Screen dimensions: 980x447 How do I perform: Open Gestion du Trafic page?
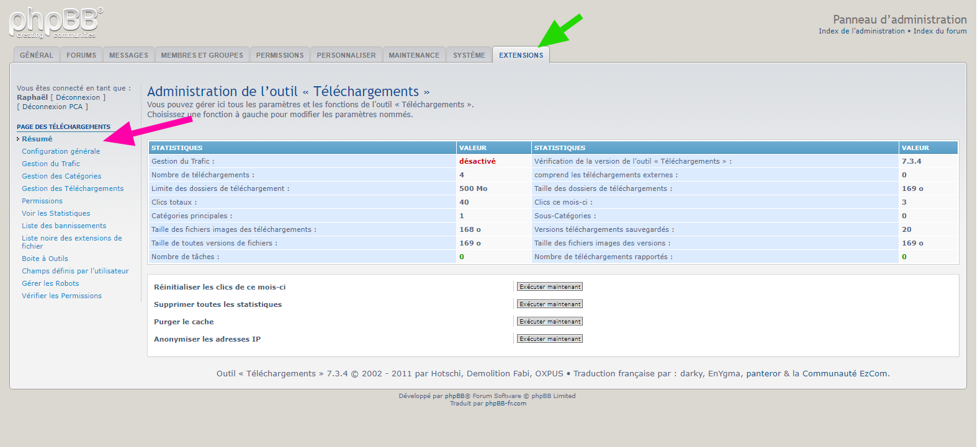[51, 164]
